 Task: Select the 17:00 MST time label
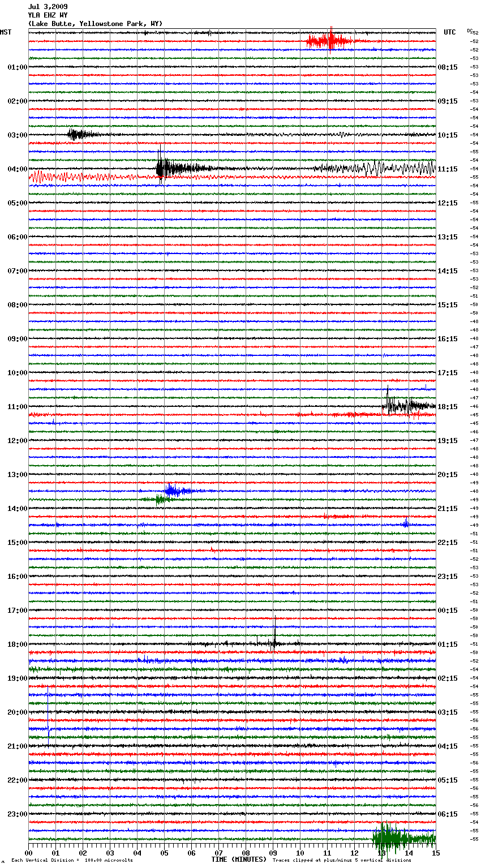click(x=18, y=611)
